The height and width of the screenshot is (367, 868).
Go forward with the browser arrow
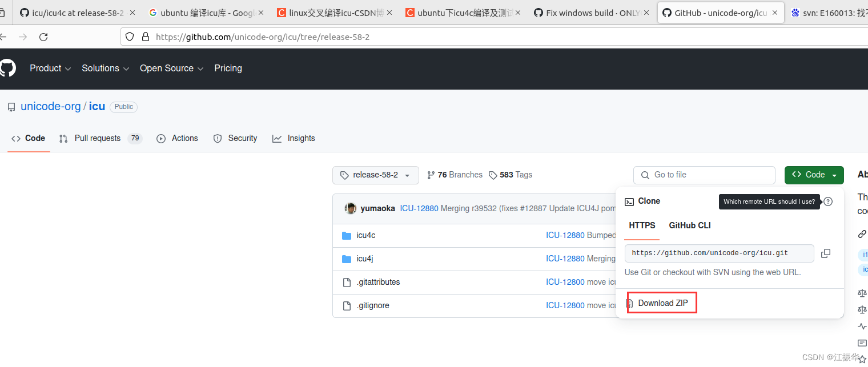[23, 37]
